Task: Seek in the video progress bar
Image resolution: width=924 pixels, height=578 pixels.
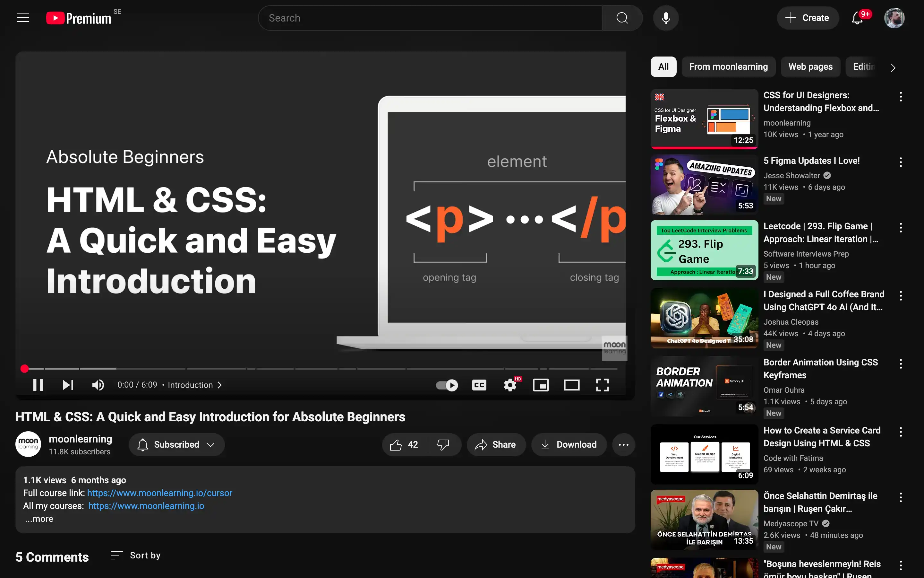Action: click(321, 369)
